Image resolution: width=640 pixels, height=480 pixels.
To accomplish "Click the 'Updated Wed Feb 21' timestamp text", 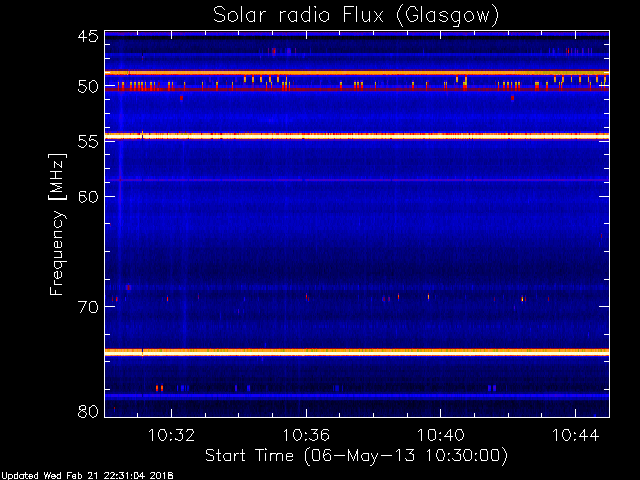I will click(87, 476).
